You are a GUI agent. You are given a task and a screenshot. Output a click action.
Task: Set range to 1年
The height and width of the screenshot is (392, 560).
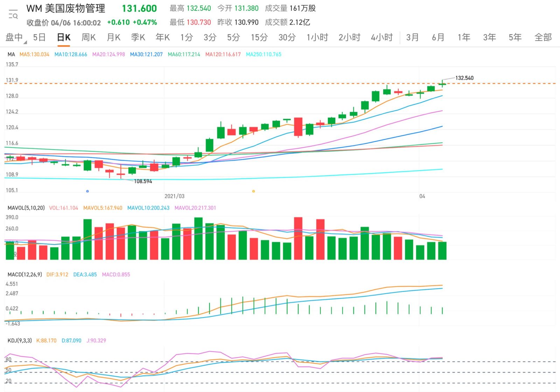coord(464,37)
